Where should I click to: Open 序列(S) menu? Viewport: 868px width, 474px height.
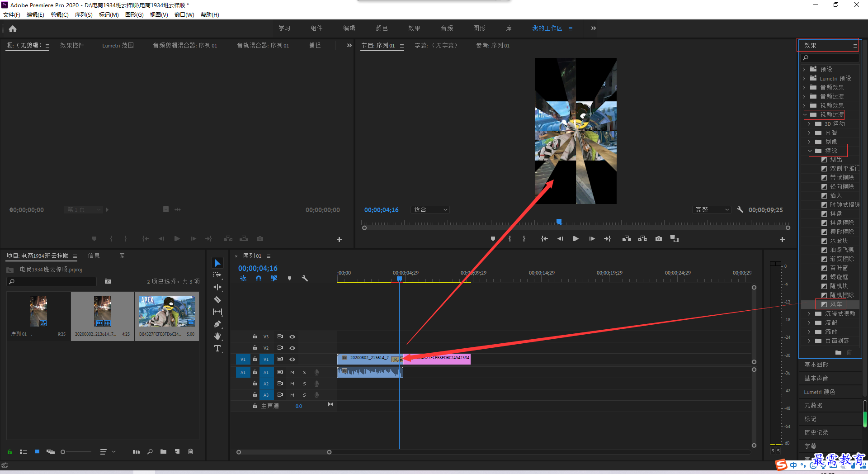click(x=84, y=15)
